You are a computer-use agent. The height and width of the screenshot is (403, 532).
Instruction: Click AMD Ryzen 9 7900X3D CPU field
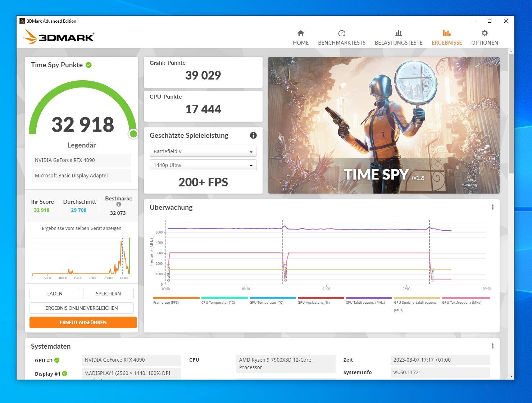[286, 364]
